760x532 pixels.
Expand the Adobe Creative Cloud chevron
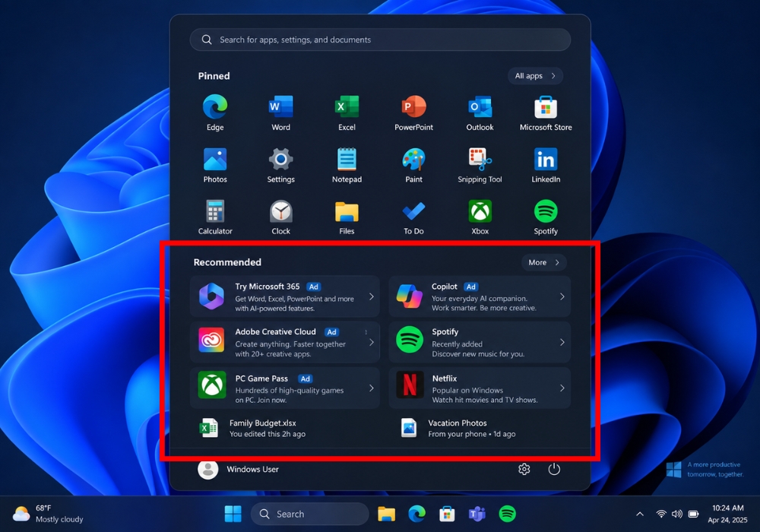pyautogui.click(x=372, y=342)
